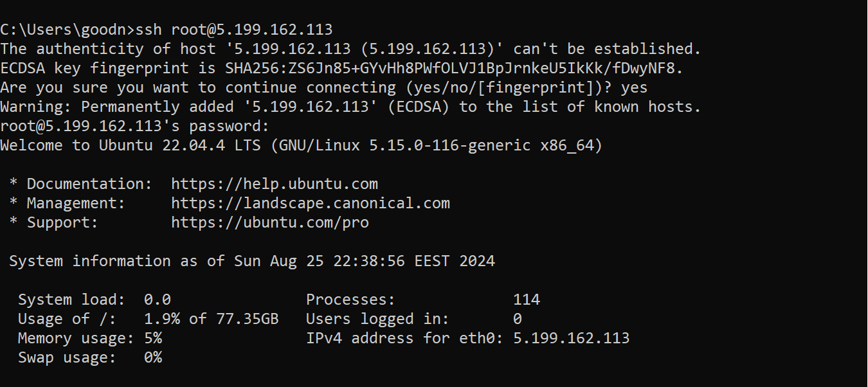
Task: Click the System load value 0.0
Action: [157, 300]
